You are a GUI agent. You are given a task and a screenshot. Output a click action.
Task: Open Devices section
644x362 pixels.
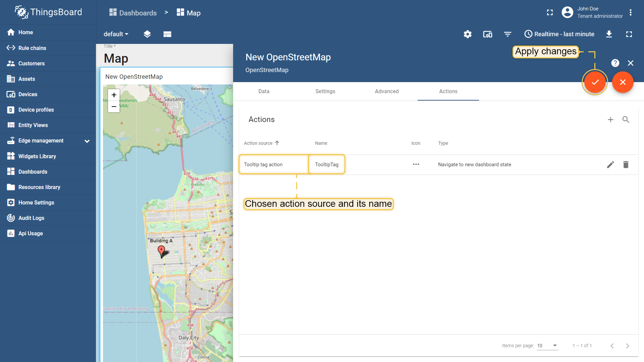(48, 94)
